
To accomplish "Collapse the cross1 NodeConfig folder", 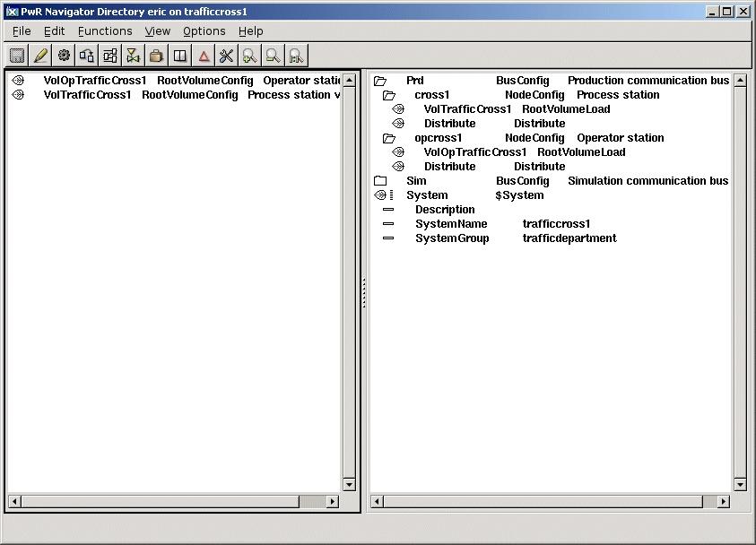I will point(389,95).
